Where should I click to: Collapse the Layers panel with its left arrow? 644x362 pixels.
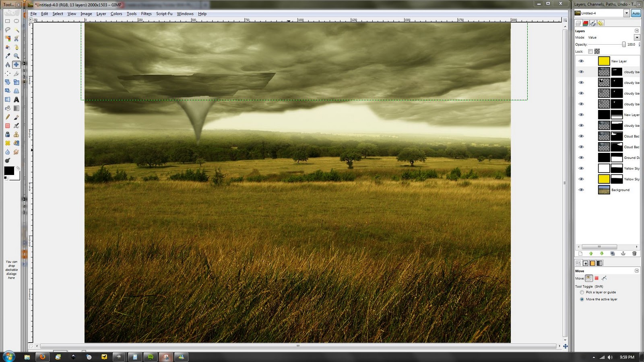[637, 31]
